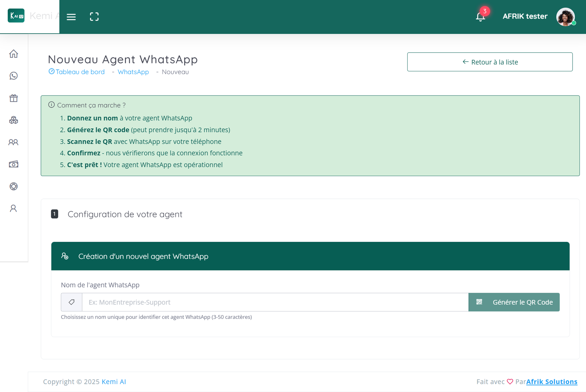Screen dimensions: 586x392
Task: Click the gift box sidebar icon
Action: [x=14, y=98]
